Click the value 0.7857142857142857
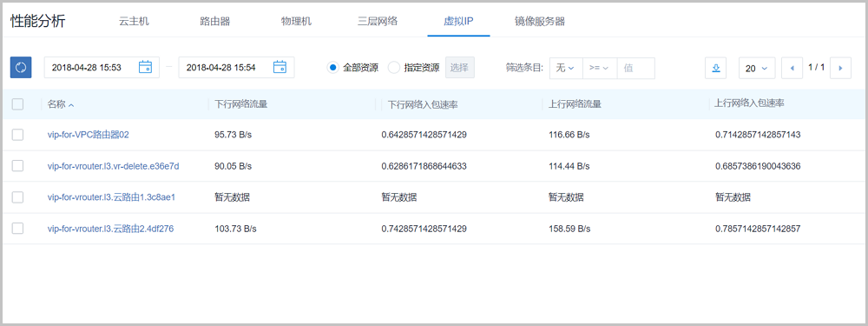This screenshot has width=868, height=326. pos(758,228)
